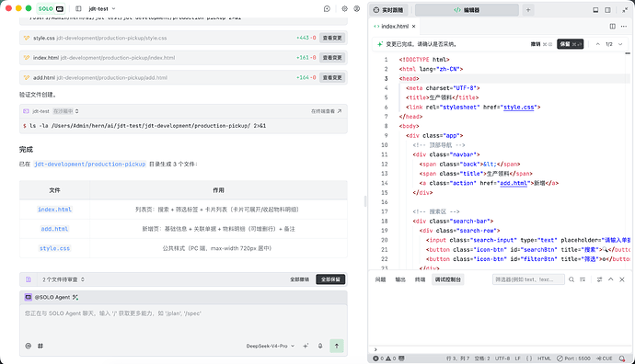Open the style.css href link in code
The height and width of the screenshot is (364, 635).
519,108
